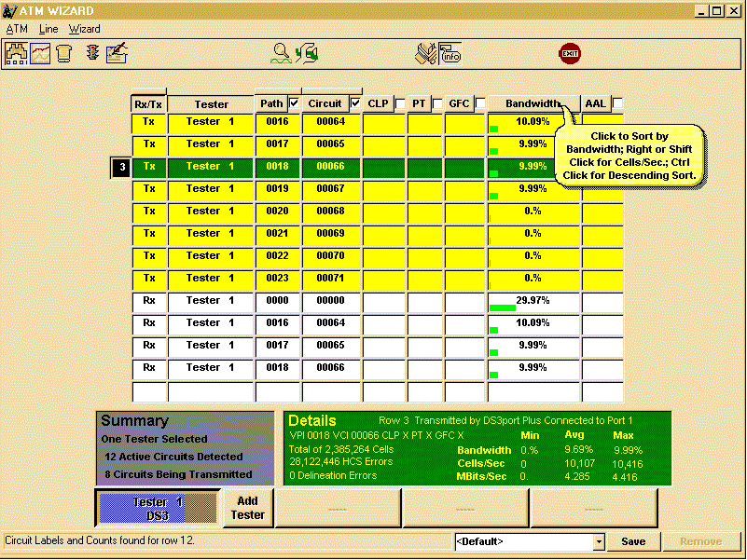747x560 pixels.
Task: Click the hands with green arrows icon
Action: click(x=307, y=53)
